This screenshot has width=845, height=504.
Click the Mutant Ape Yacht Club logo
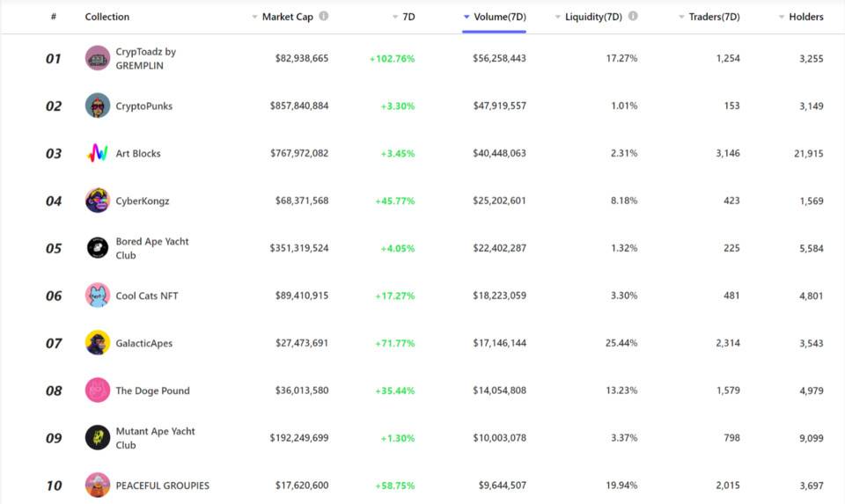pos(98,437)
